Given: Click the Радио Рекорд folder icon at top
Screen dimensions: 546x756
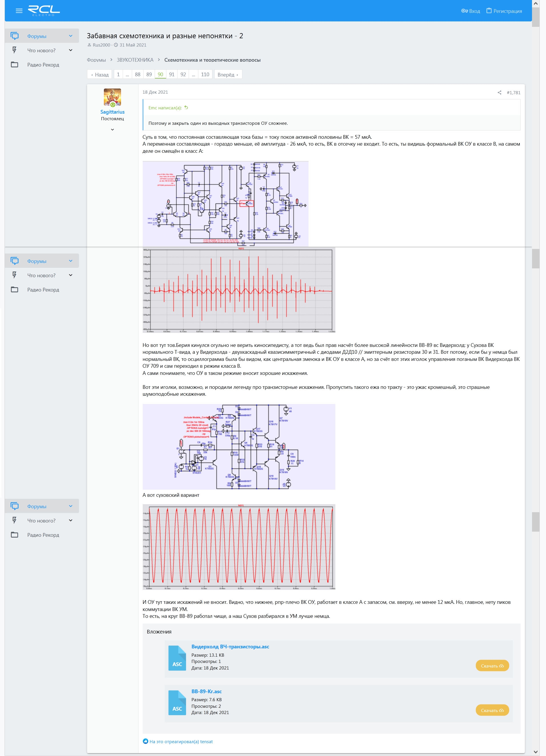Looking at the screenshot, I should [15, 65].
